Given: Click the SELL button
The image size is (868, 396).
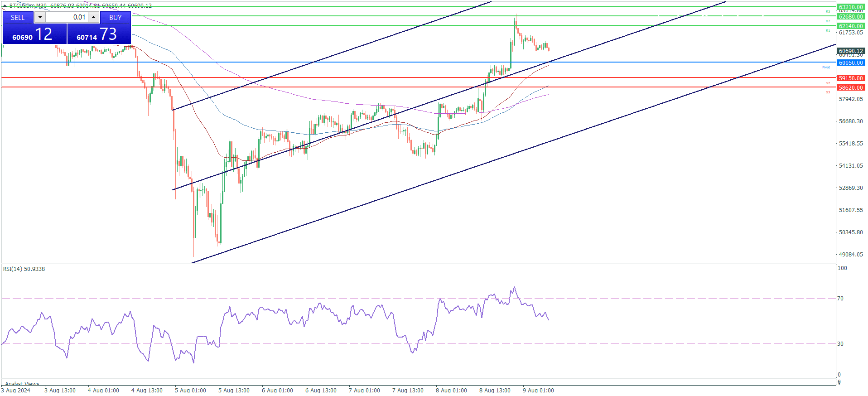Looking at the screenshot, I should coord(18,17).
